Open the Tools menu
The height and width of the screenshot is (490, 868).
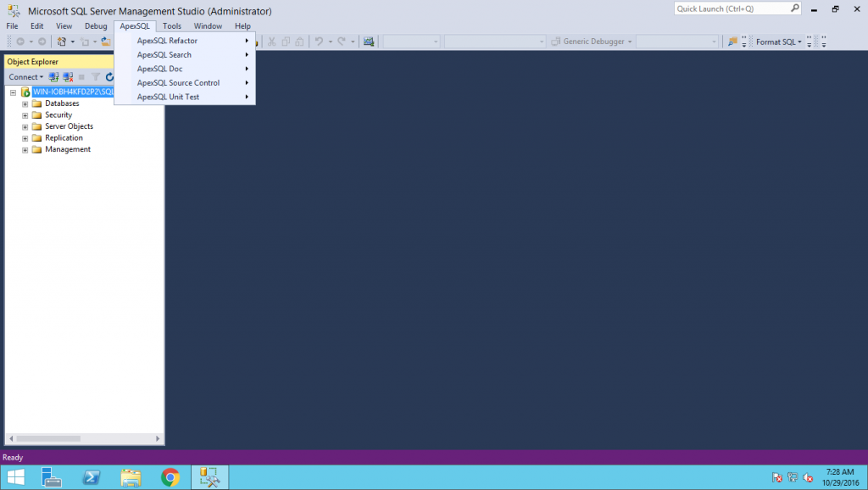click(x=172, y=25)
